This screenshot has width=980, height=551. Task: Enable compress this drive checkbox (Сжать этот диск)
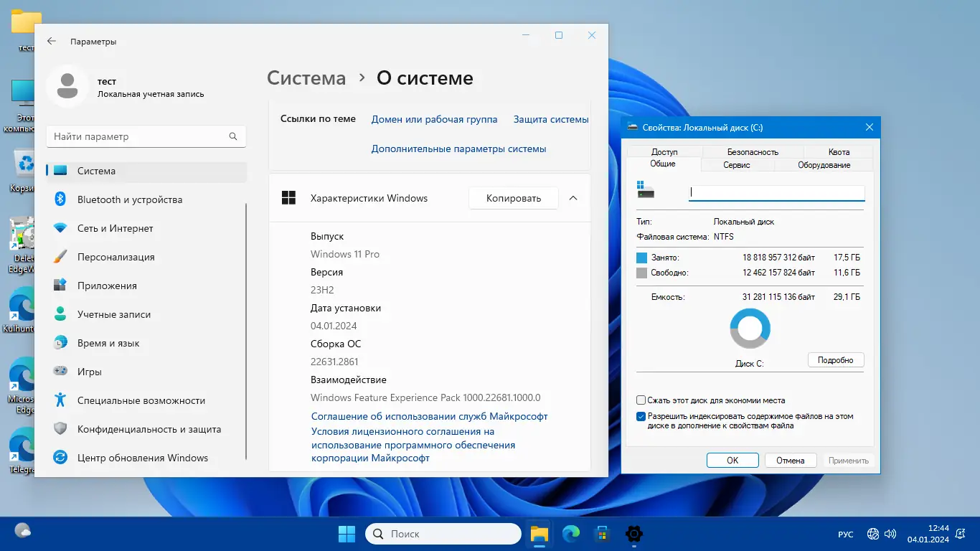(x=641, y=400)
